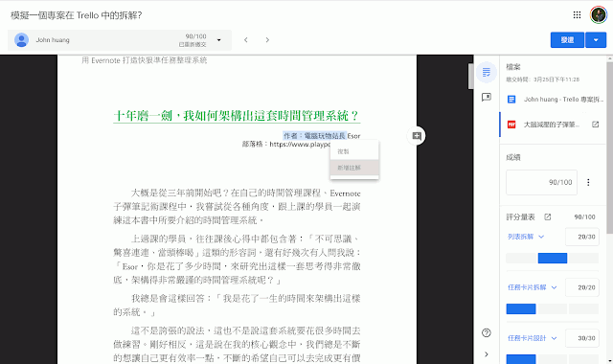Image resolution: width=613 pixels, height=364 pixels.
Task: Open the rubric in a new window
Action: [x=547, y=217]
